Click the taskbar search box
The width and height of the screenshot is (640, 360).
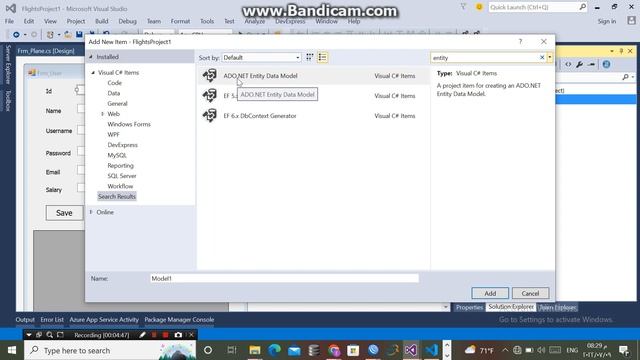tap(110, 350)
